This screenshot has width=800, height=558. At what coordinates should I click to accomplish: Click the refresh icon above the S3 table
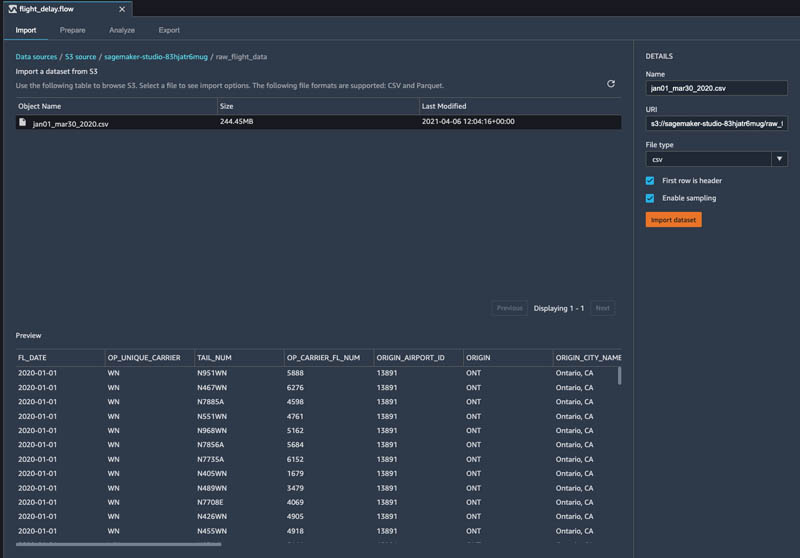point(611,84)
